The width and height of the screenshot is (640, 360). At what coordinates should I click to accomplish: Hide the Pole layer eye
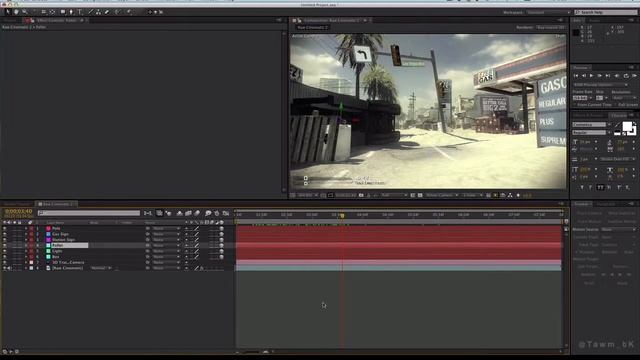tap(5, 229)
